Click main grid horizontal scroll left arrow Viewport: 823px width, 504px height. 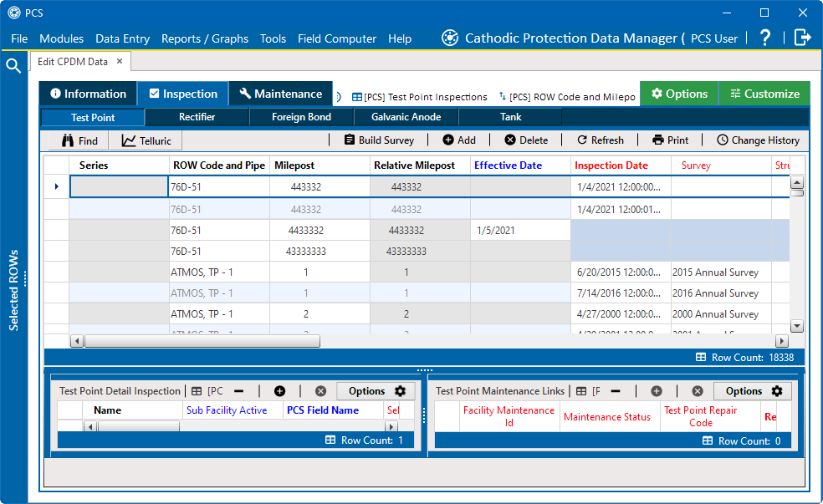[77, 341]
